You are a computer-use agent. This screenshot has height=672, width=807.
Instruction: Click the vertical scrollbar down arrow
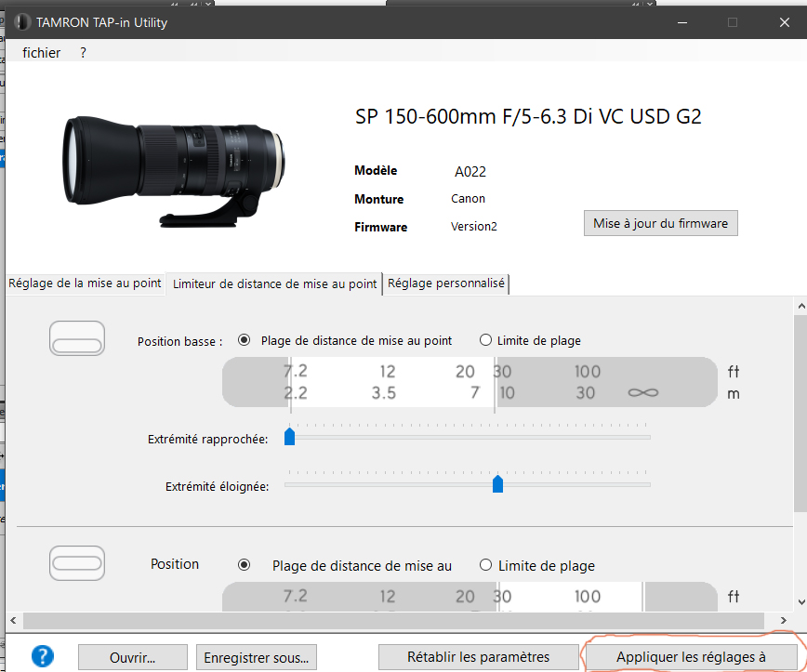point(800,602)
